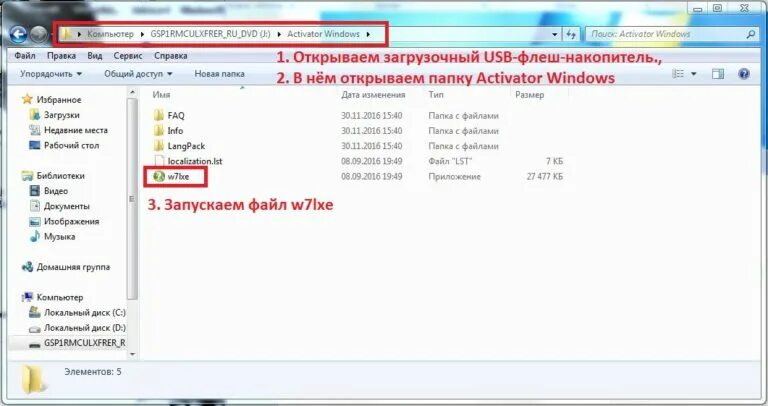Click the search magnifier icon
Screen dimensions: 768x406
(750, 34)
